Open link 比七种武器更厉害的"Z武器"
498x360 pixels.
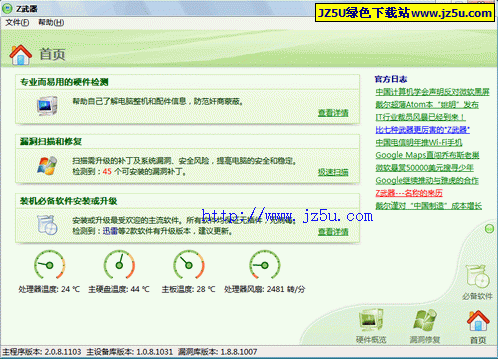point(423,130)
